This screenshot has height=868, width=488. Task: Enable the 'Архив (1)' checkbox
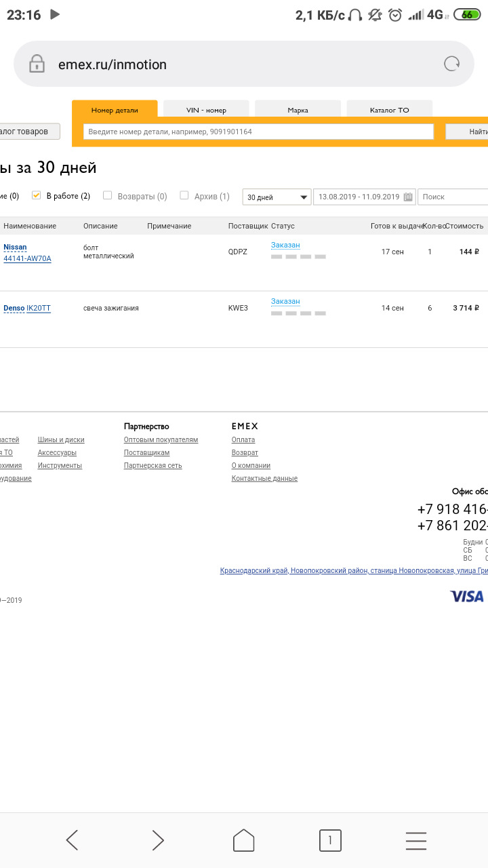tap(184, 195)
